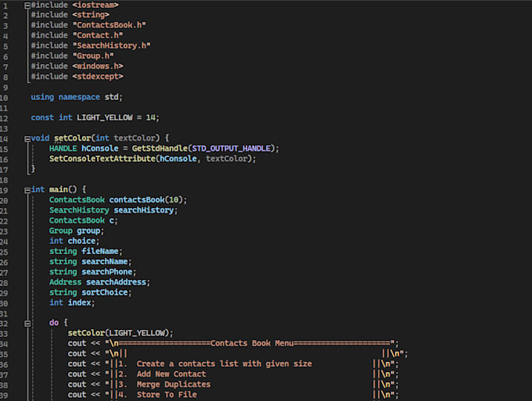
Task: Click the searchAddress variable
Action: coord(116,282)
